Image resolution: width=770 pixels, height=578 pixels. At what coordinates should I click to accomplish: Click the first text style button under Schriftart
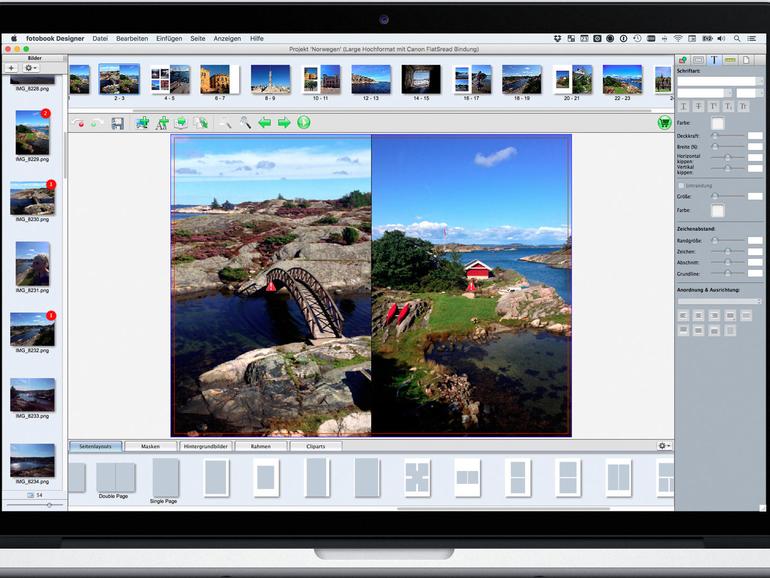pyautogui.click(x=683, y=107)
